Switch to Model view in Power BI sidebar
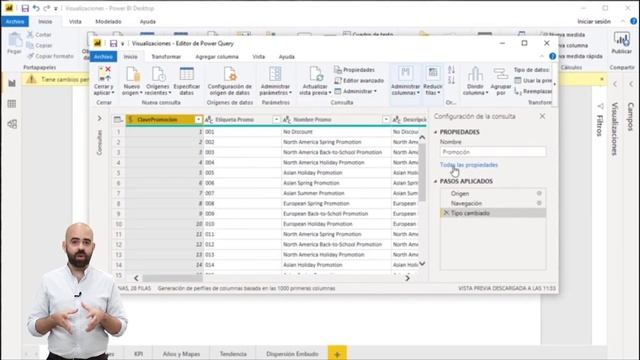 tap(12, 124)
